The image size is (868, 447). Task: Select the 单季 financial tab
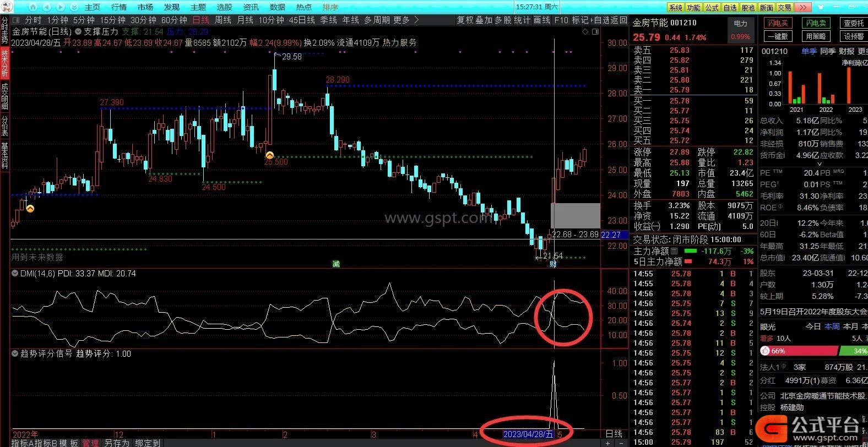809,51
